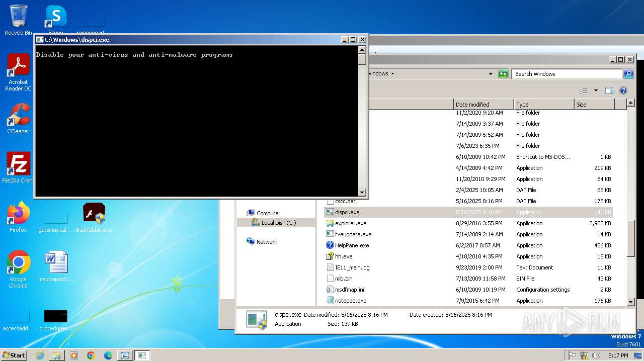Select cscc.dat in the file list

(x=468, y=201)
